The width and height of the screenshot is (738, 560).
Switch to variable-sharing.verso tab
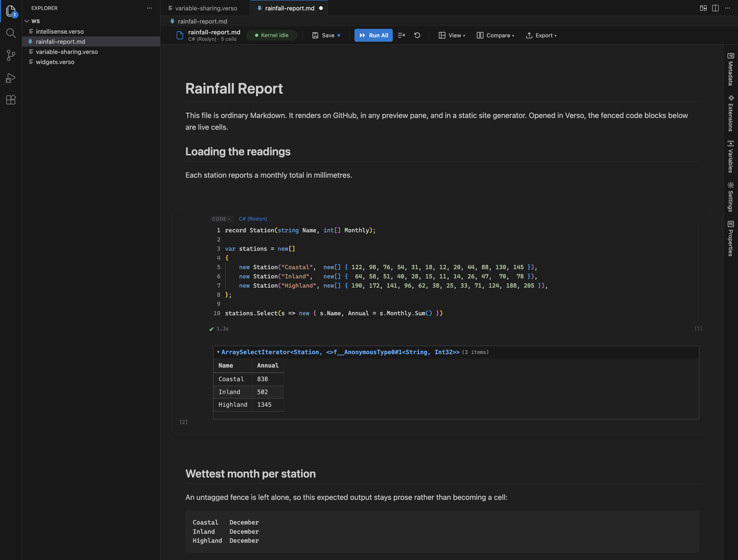tap(206, 8)
